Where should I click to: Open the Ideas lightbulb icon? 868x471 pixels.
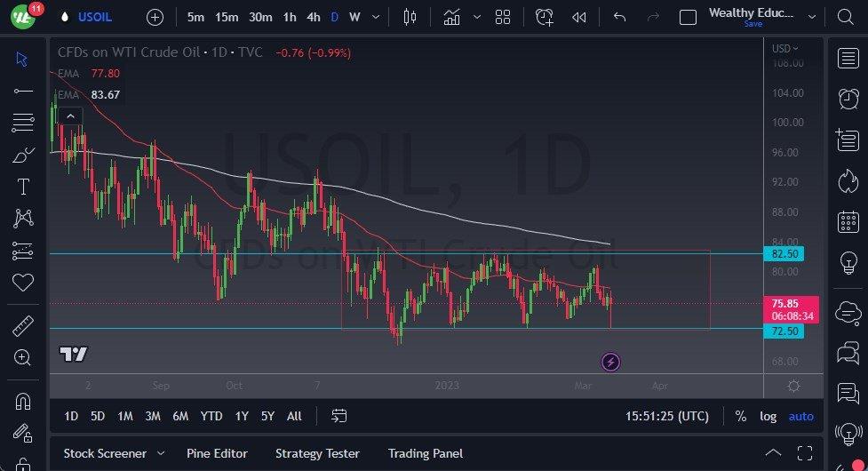coord(848,262)
